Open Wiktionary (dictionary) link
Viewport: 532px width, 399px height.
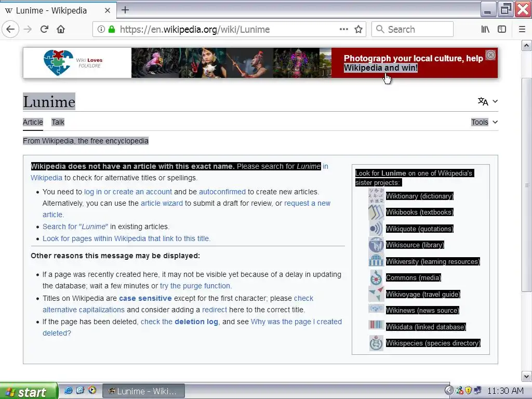tap(419, 196)
